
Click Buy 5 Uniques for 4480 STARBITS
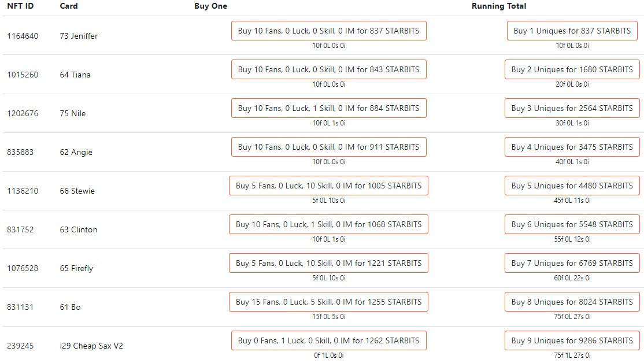pyautogui.click(x=572, y=186)
